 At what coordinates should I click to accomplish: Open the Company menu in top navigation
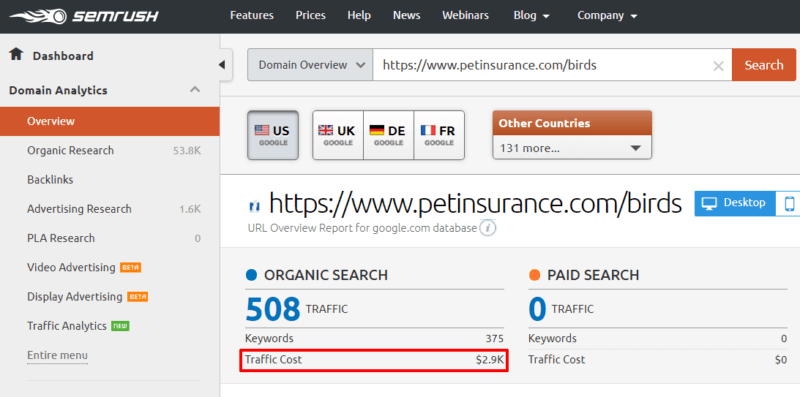[x=607, y=16]
